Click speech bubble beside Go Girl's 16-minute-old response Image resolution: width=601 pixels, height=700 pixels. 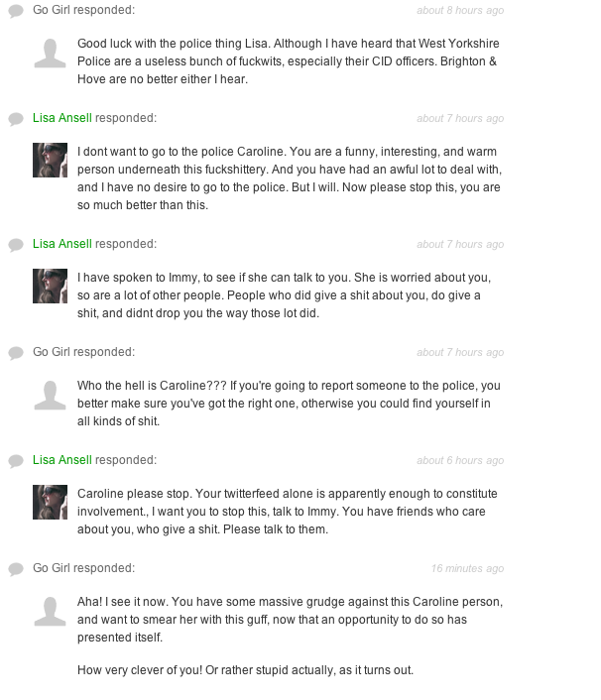16,569
